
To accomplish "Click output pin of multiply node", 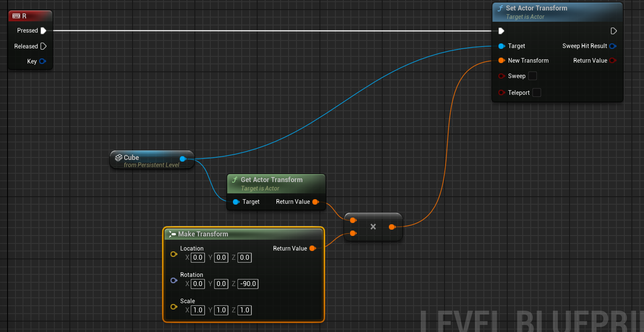I will click(392, 227).
